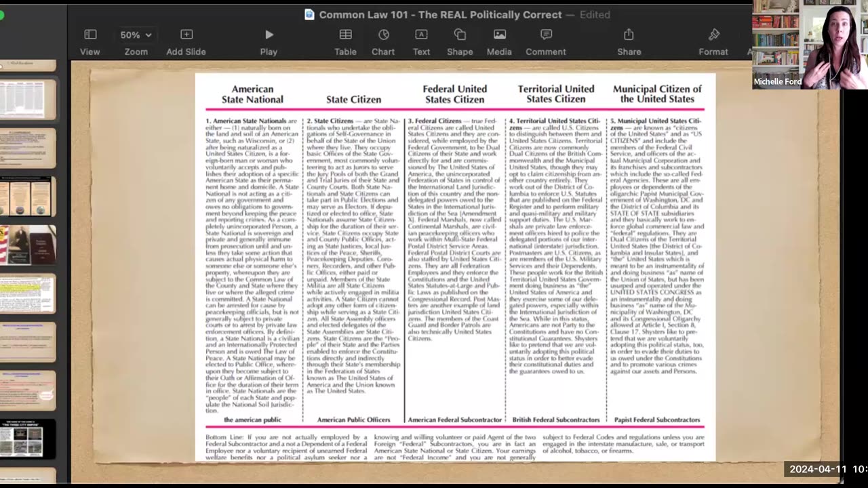Click the American Public Officers footer label
Image resolution: width=868 pixels, height=488 pixels.
click(x=353, y=420)
